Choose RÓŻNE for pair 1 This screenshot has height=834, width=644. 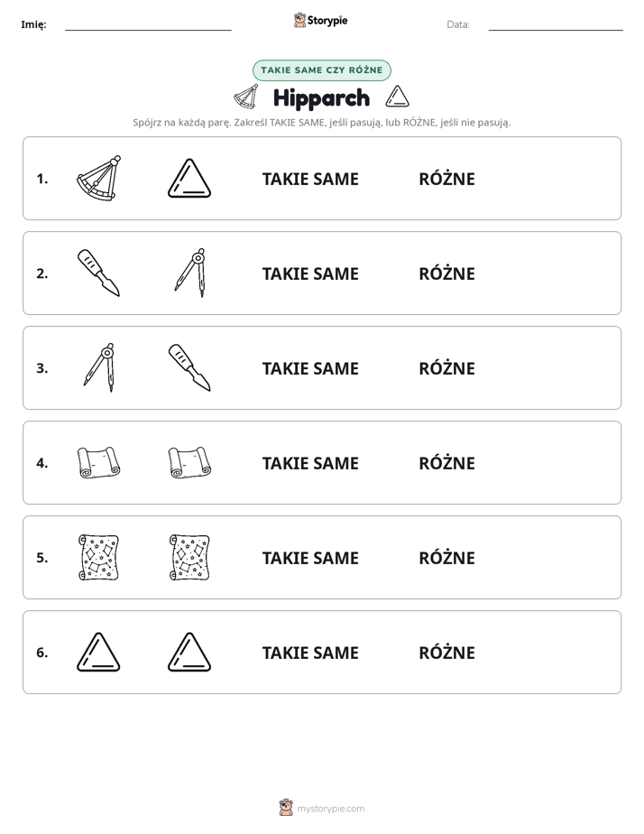(446, 180)
